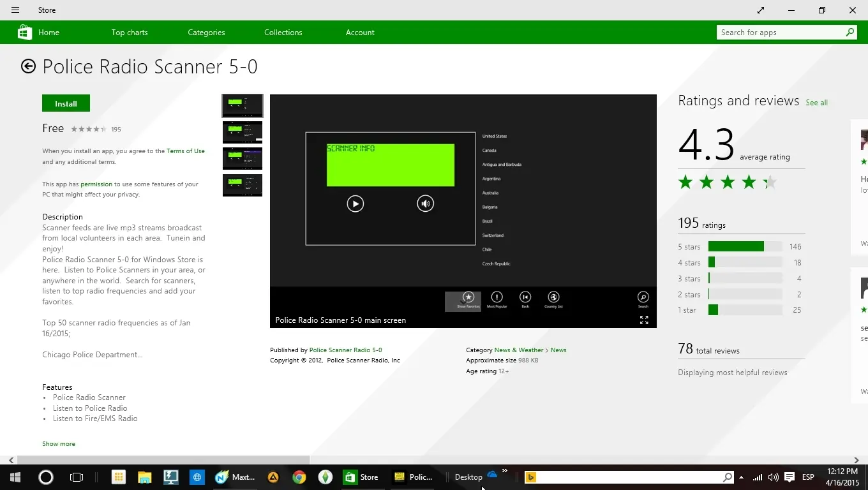Open the Top charts section
Viewport: 868px width, 490px height.
(x=130, y=33)
